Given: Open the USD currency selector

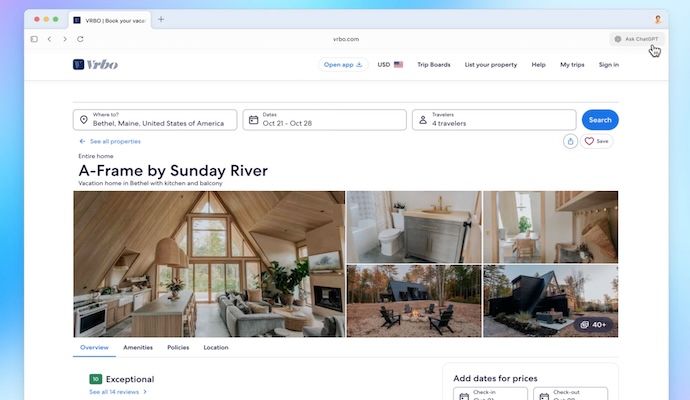Looking at the screenshot, I should point(390,65).
